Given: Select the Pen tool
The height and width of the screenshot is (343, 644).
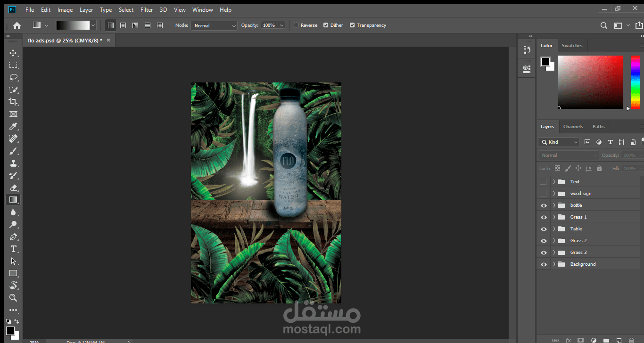Looking at the screenshot, I should 13,237.
